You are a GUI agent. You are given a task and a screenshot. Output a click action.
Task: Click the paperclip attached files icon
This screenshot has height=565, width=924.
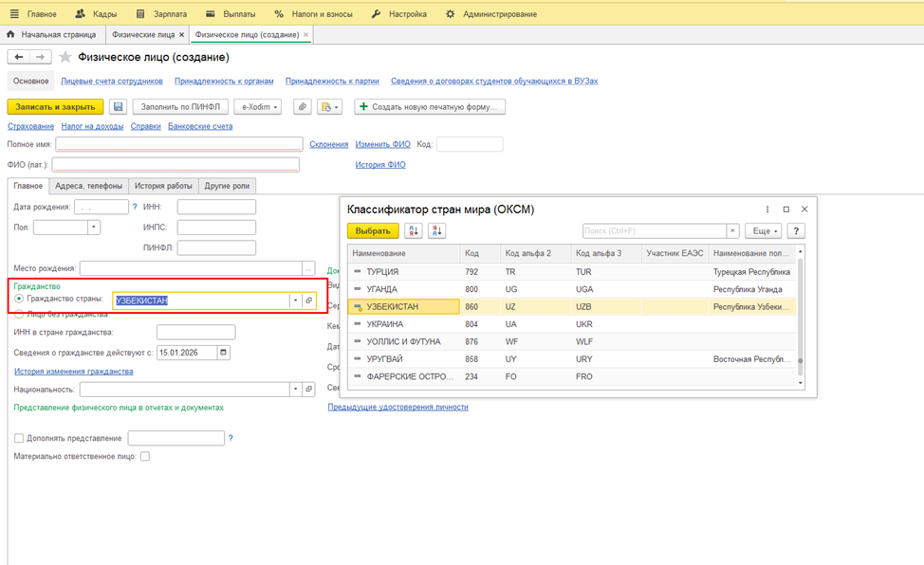[x=302, y=107]
